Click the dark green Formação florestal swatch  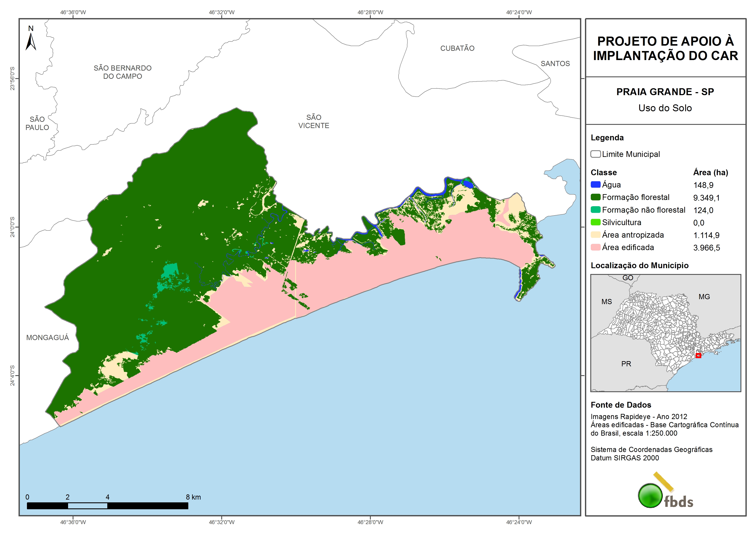tap(595, 197)
